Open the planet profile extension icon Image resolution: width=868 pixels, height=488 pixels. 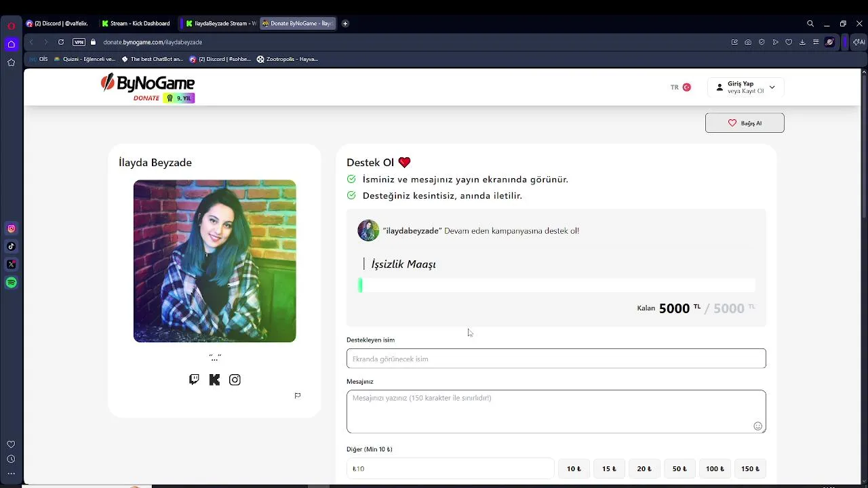(x=829, y=42)
